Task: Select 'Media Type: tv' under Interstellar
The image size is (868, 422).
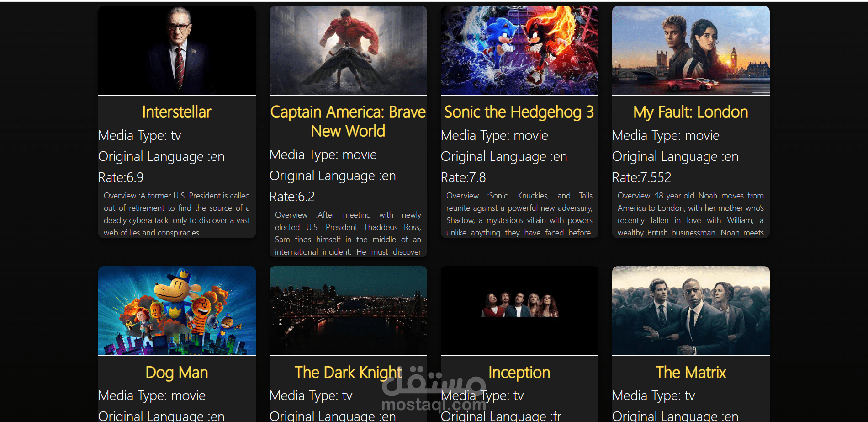Action: click(140, 136)
